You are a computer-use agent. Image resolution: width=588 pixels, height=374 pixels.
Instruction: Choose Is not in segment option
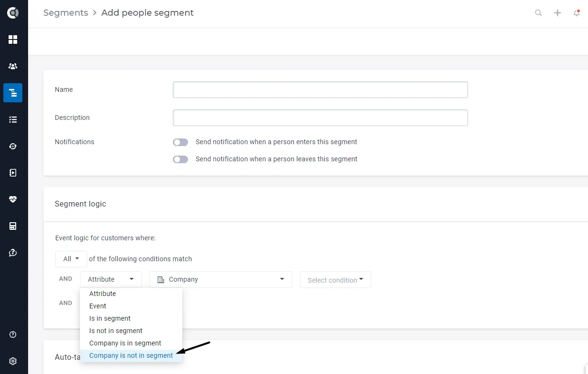pyautogui.click(x=131, y=331)
